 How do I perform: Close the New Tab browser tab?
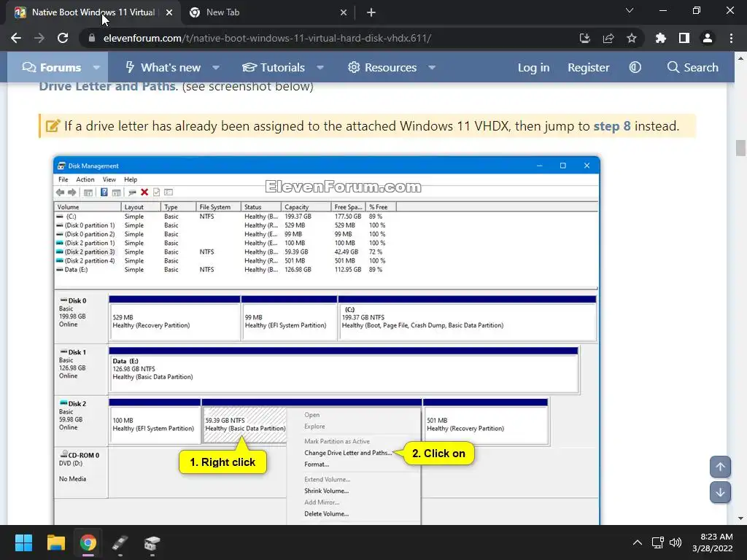point(344,12)
